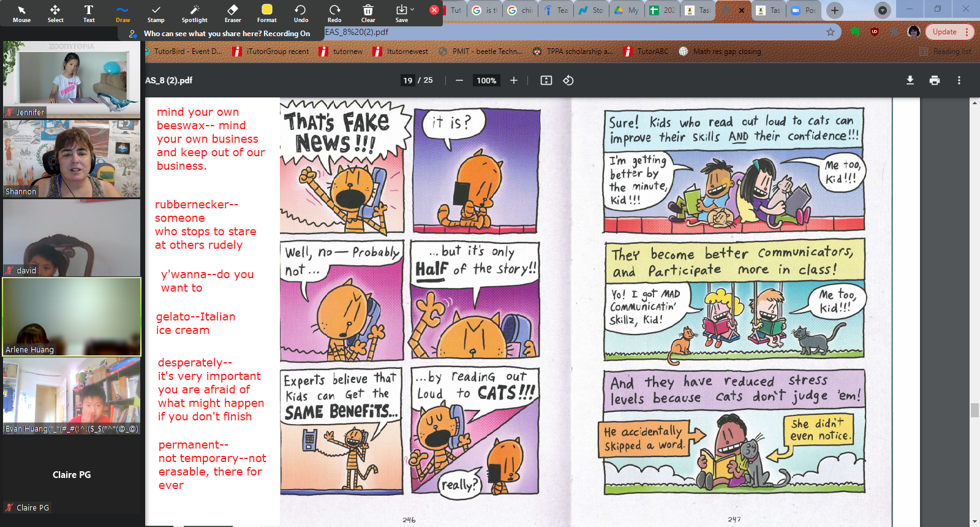This screenshot has width=980, height=527.
Task: Choose the Select annotation tool
Action: pyautogui.click(x=55, y=13)
